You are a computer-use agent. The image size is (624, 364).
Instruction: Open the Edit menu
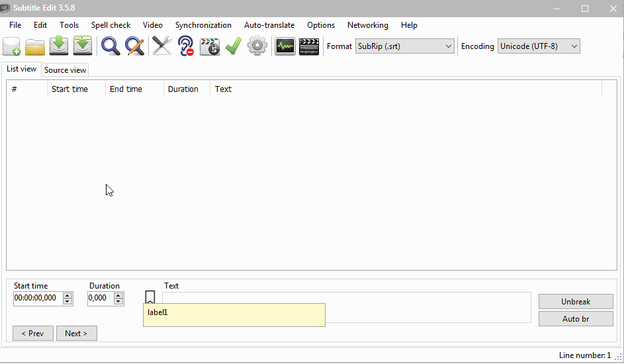pyautogui.click(x=40, y=25)
